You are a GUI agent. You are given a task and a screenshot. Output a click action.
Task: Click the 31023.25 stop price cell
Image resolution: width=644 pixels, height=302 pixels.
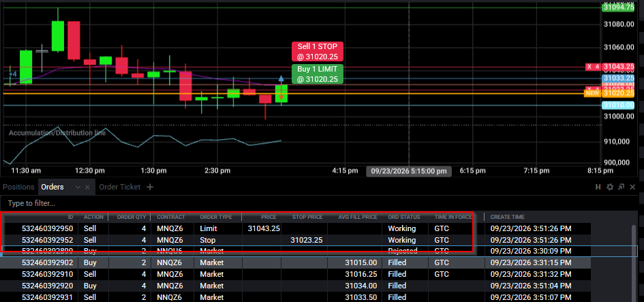pyautogui.click(x=307, y=240)
